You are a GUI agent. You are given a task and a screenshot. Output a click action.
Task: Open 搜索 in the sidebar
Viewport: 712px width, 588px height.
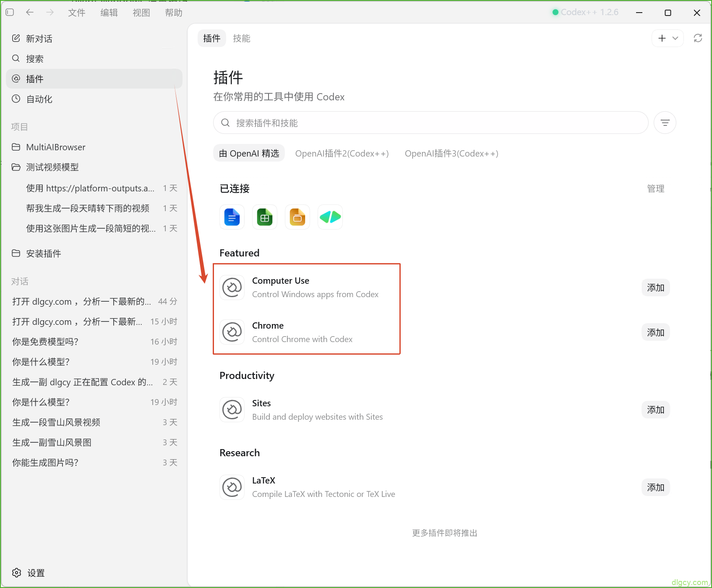tap(94, 59)
